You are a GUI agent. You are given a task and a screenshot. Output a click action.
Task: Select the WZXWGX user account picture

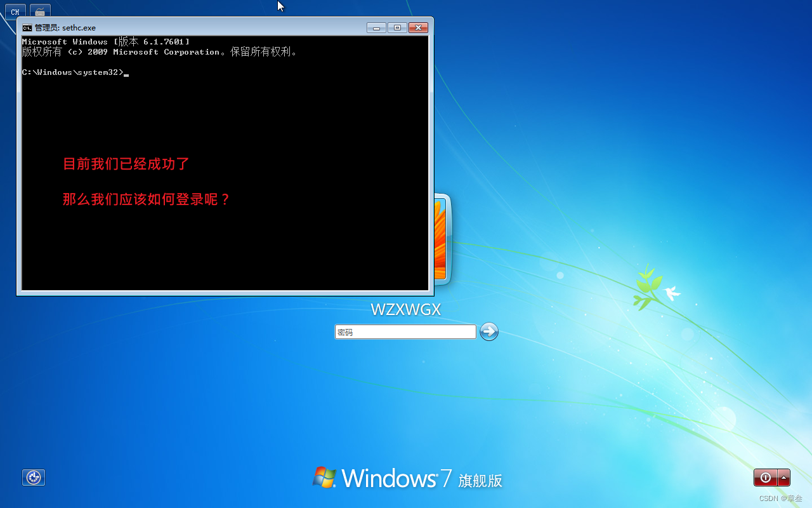(443, 238)
